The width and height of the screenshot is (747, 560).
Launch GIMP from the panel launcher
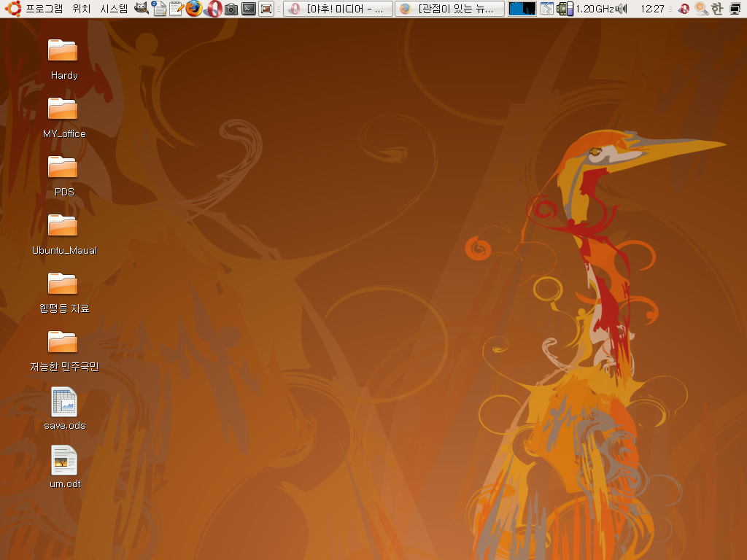click(x=141, y=9)
